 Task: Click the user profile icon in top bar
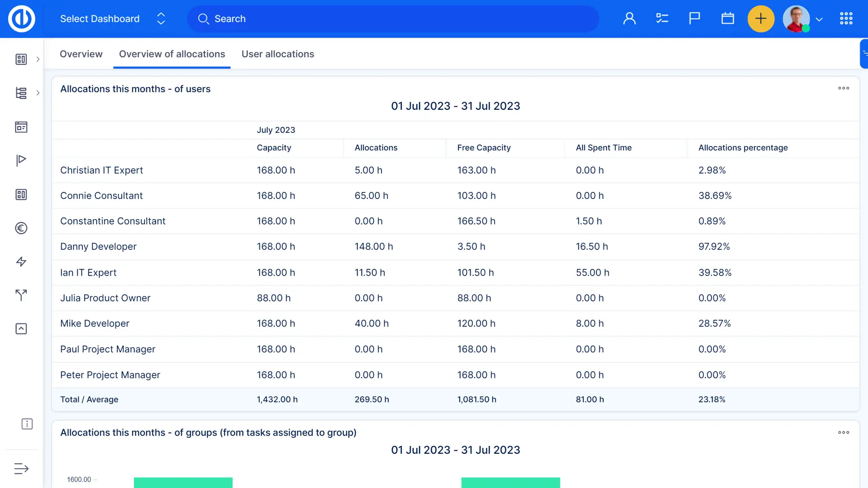pos(629,19)
